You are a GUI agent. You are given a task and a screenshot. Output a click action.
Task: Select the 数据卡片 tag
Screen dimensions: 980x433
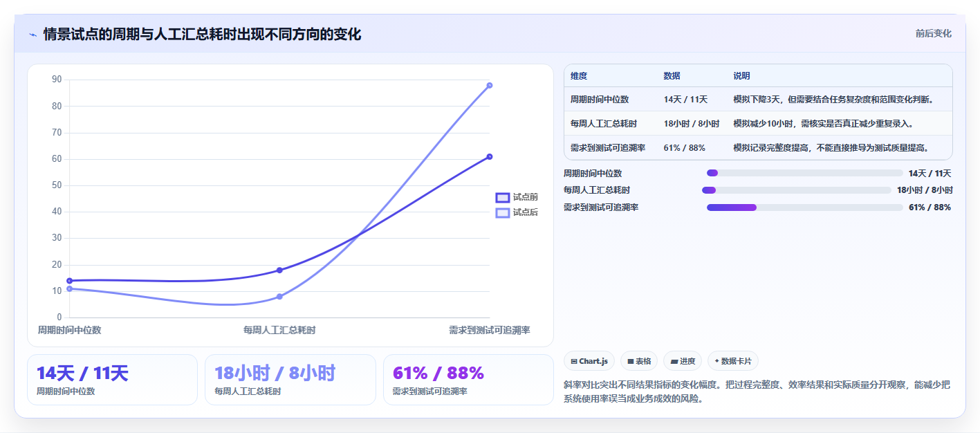pos(733,361)
